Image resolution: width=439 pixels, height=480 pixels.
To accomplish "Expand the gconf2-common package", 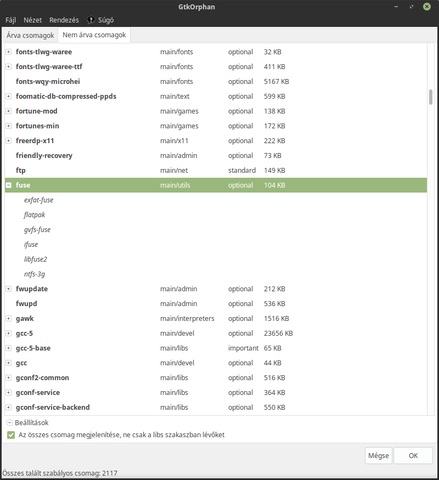I will [9, 378].
